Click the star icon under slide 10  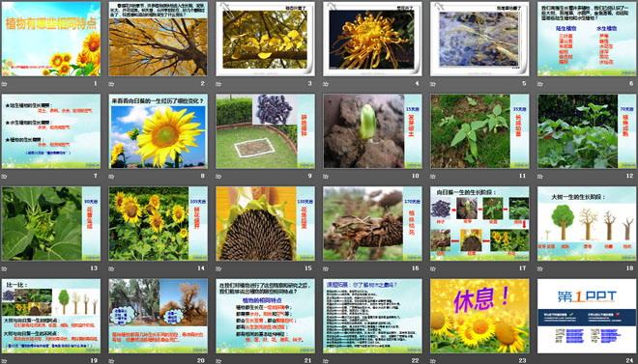(x=326, y=177)
